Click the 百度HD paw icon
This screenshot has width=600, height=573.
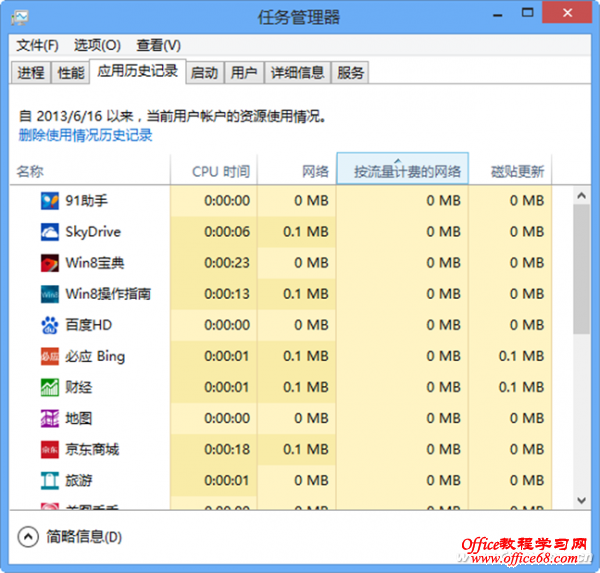50,325
